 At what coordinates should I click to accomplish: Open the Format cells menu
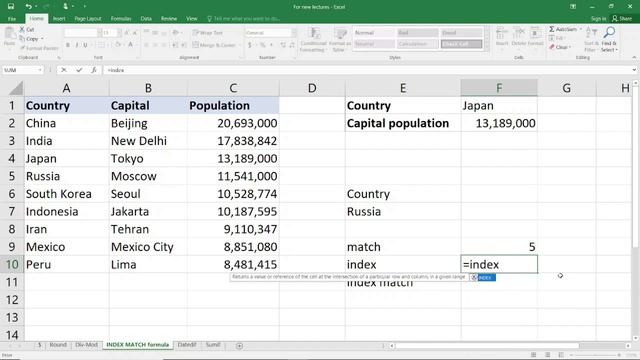pyautogui.click(x=535, y=37)
